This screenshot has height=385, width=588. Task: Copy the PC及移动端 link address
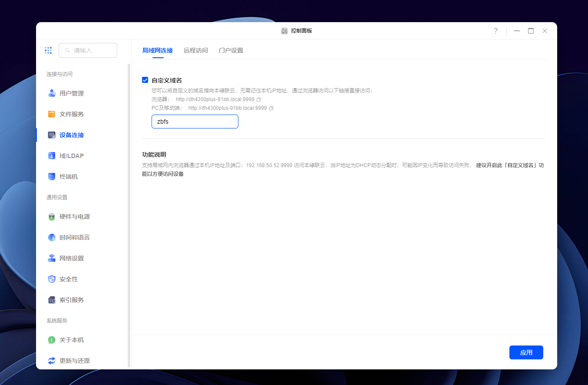coord(271,108)
